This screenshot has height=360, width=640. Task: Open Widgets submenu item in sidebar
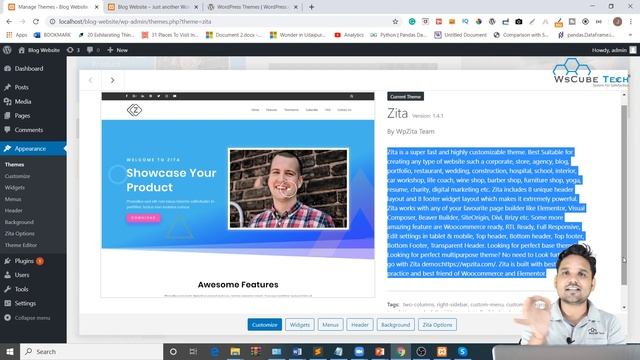coord(15,187)
